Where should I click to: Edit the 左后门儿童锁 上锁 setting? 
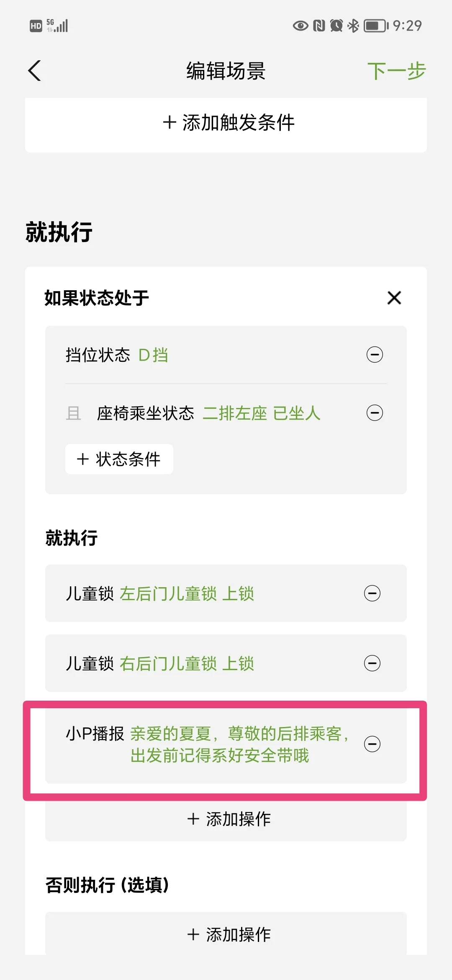(187, 594)
